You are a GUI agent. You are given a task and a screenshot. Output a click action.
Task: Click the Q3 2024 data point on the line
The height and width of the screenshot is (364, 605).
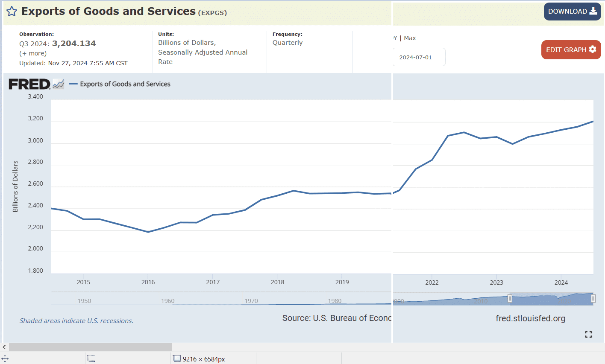pos(593,122)
